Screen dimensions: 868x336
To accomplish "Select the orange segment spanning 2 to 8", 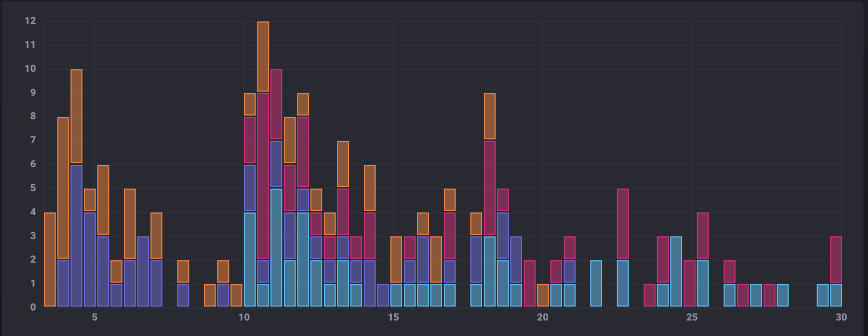I will (63, 188).
